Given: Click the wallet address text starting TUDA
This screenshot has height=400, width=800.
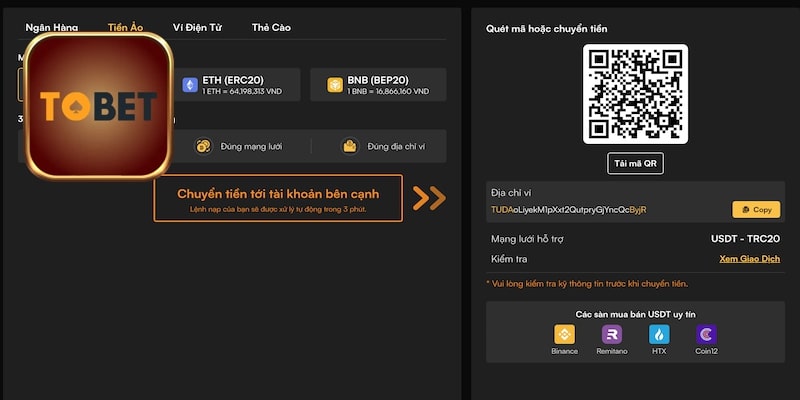Looking at the screenshot, I should coord(569,210).
